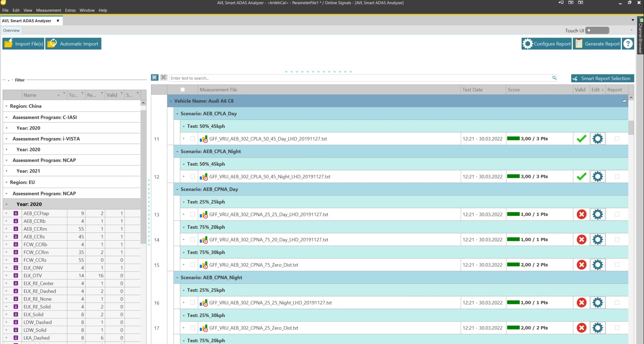644x344 pixels.
Task: Click main list vertical scrollbar thumb
Action: [x=631, y=127]
